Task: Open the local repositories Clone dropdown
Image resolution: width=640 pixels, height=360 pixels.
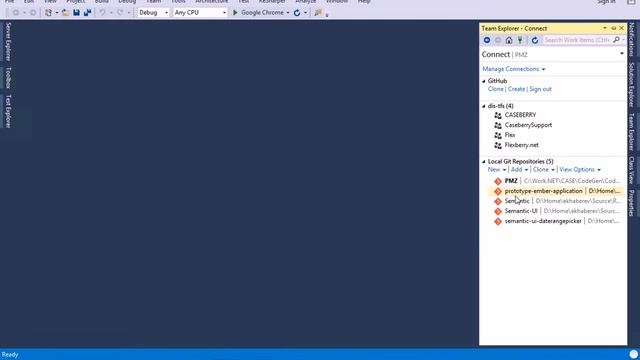Action: [x=543, y=169]
